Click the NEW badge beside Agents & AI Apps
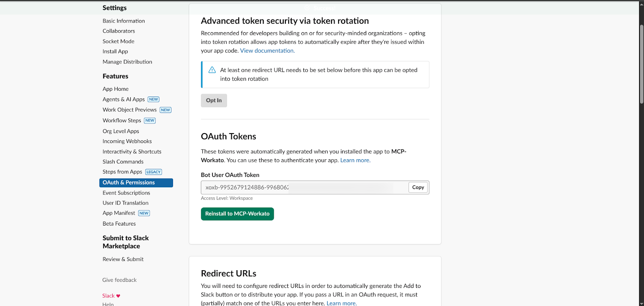The width and height of the screenshot is (644, 306). 153,99
